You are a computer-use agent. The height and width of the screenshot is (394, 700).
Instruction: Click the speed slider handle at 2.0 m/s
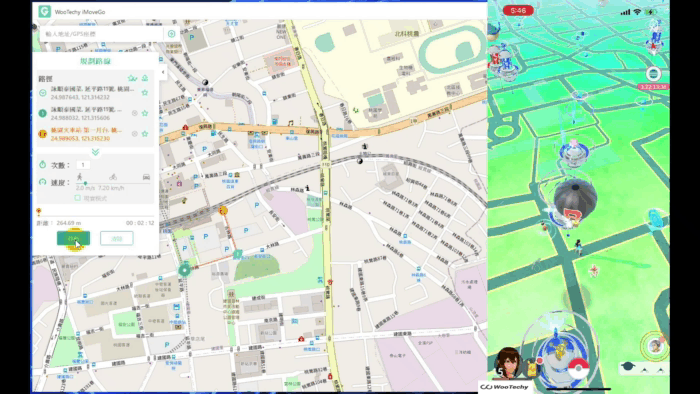(85, 183)
